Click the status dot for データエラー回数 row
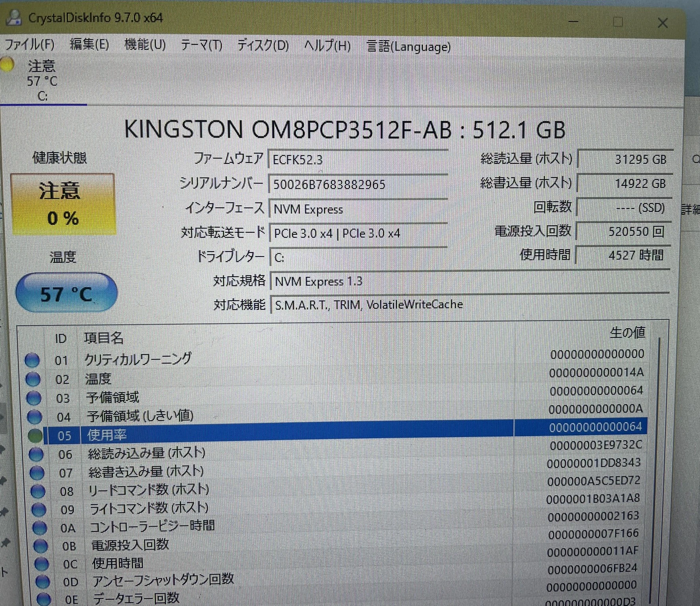Image resolution: width=700 pixels, height=606 pixels. 43,599
